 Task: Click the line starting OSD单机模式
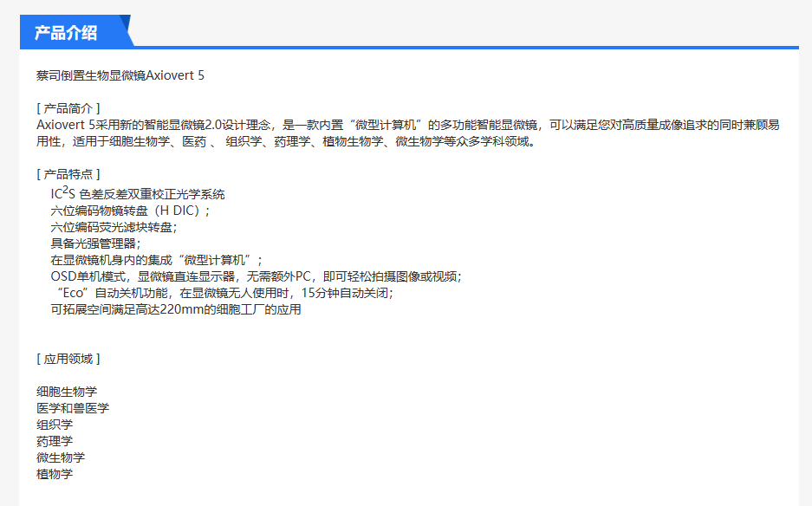[x=256, y=276]
